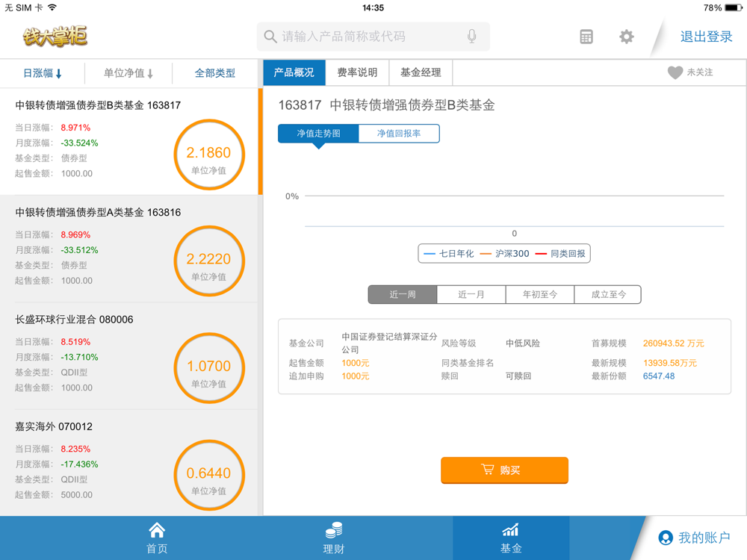Image resolution: width=747 pixels, height=560 pixels.
Task: Sort list by 日涨幅
Action: coord(43,73)
